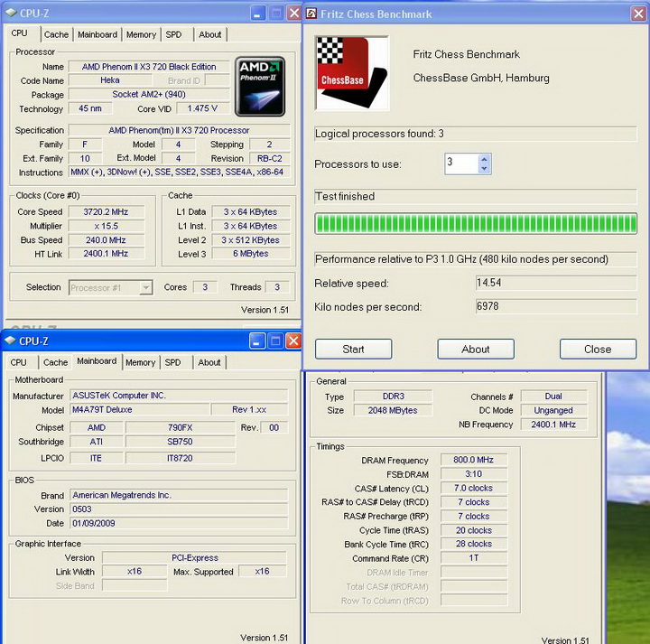
Task: Click Southbridge chipset value SB750
Action: point(180,442)
